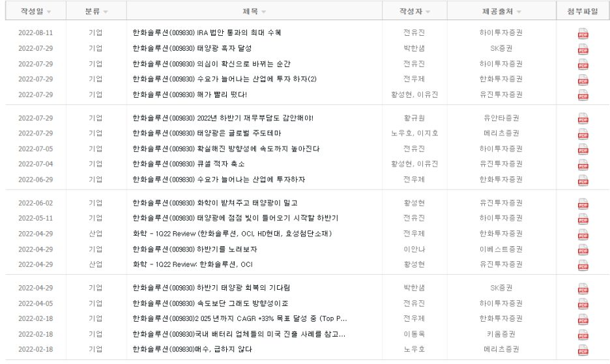Open report 'IRA 법안 통과의 최대 수혜'

pyautogui.click(x=207, y=33)
